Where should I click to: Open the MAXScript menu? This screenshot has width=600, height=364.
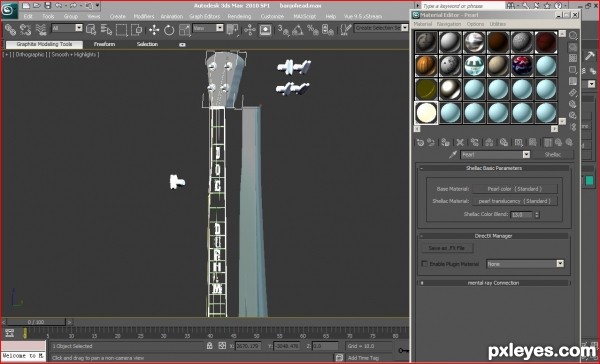(305, 16)
